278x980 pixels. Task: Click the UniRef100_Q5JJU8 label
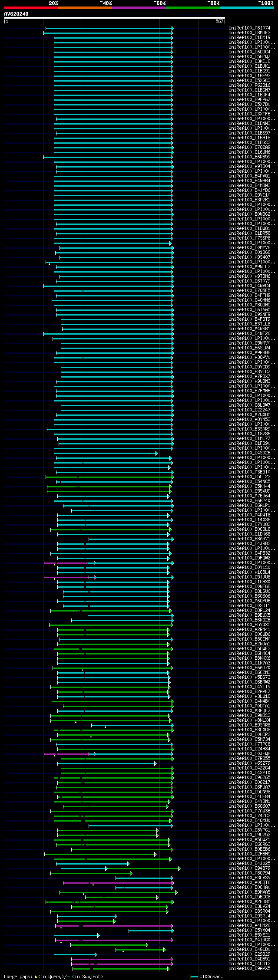pyautogui.click(x=249, y=577)
